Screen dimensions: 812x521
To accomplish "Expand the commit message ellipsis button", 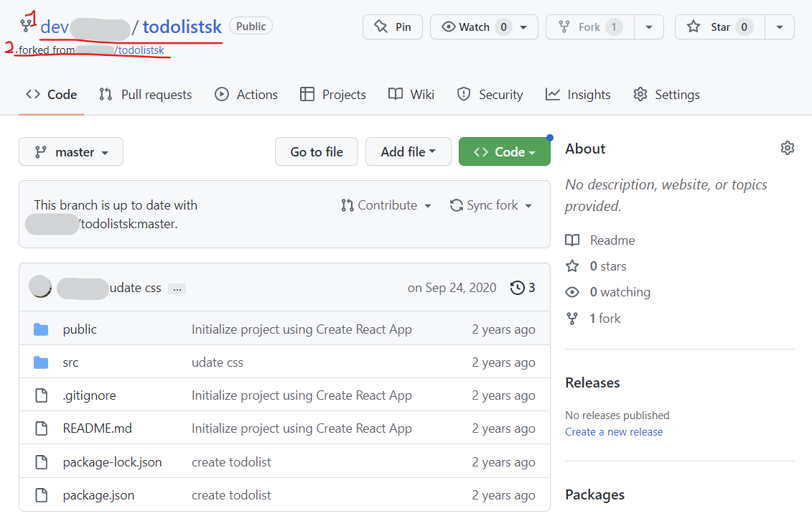I will tap(177, 288).
